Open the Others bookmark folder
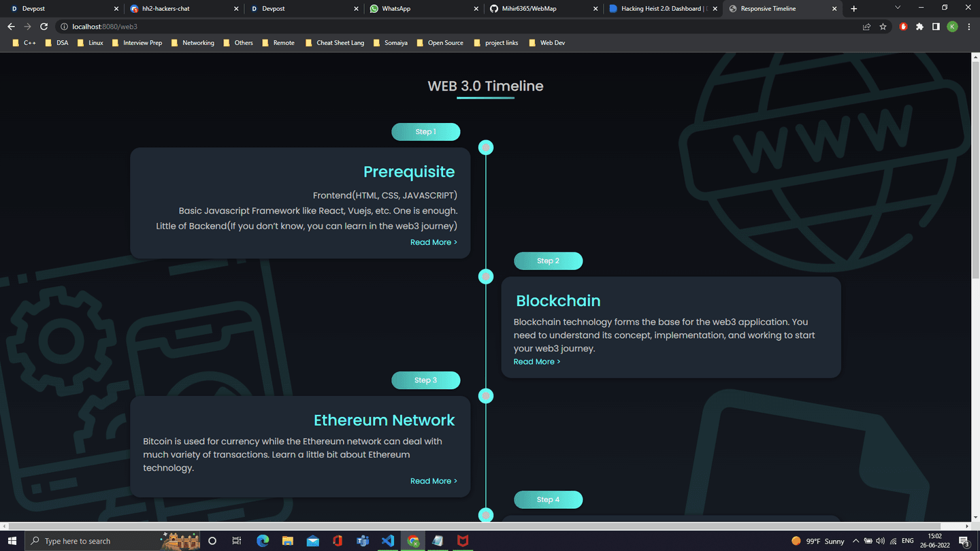 click(238, 42)
